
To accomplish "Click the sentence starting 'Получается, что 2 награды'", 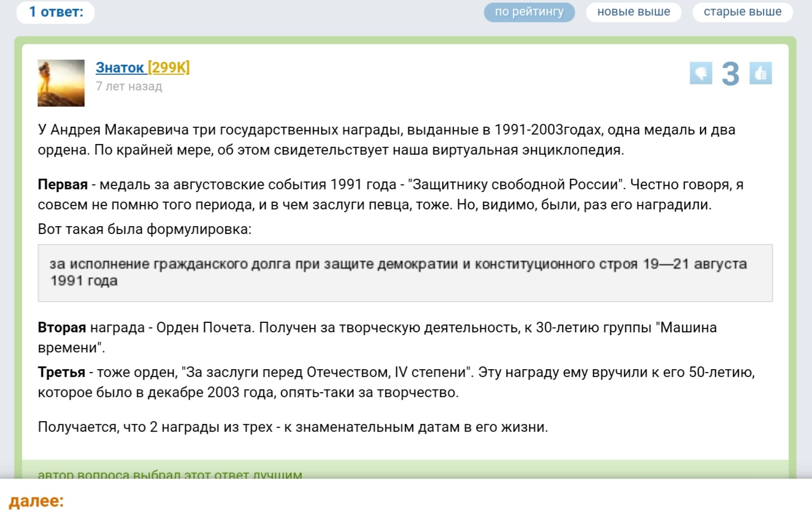I will pos(293,427).
